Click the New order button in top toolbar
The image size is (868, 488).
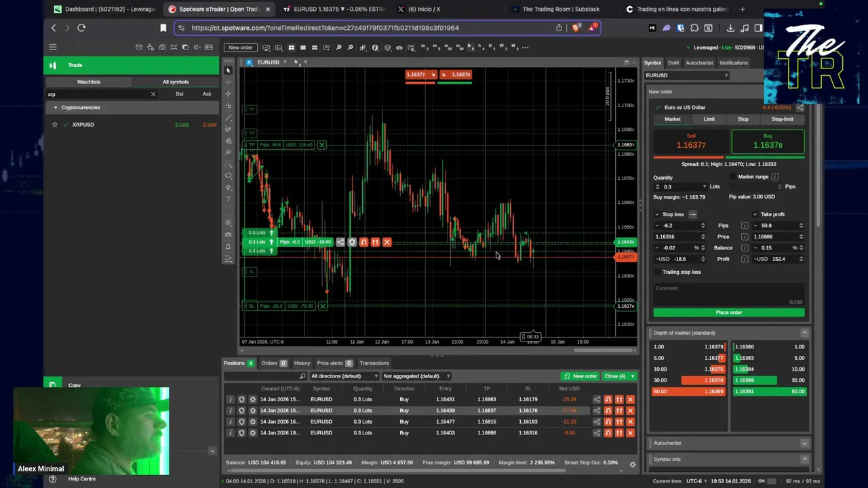click(x=241, y=47)
